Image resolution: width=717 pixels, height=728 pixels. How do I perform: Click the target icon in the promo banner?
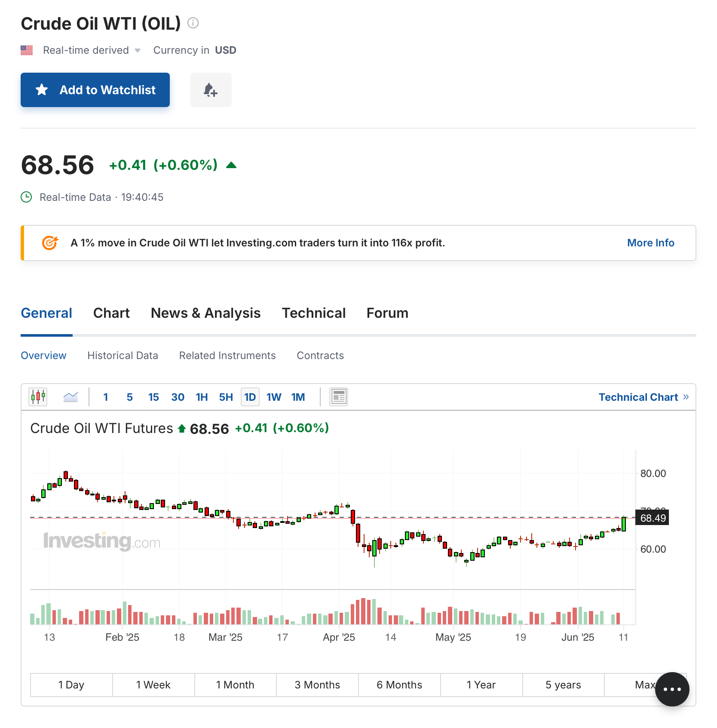click(50, 243)
